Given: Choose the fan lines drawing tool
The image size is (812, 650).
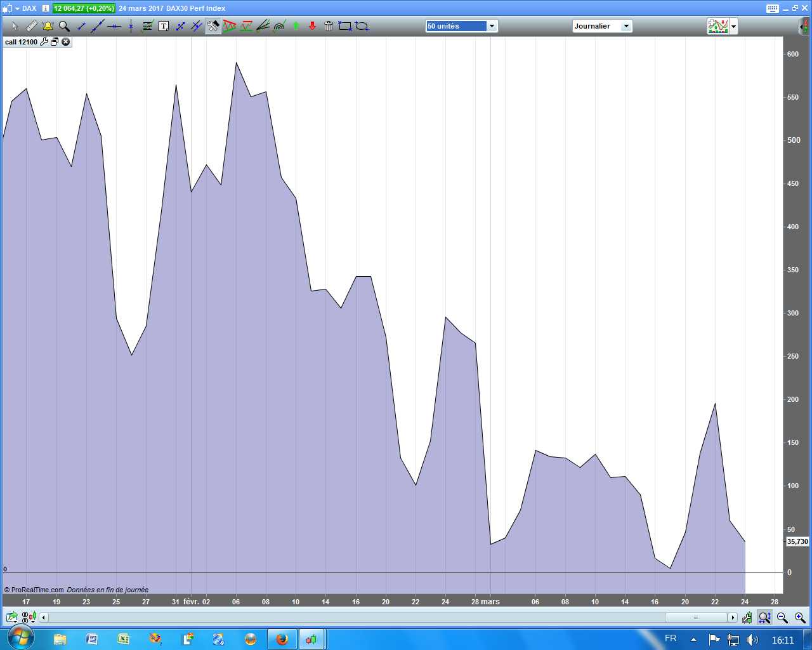Looking at the screenshot, I should [263, 26].
